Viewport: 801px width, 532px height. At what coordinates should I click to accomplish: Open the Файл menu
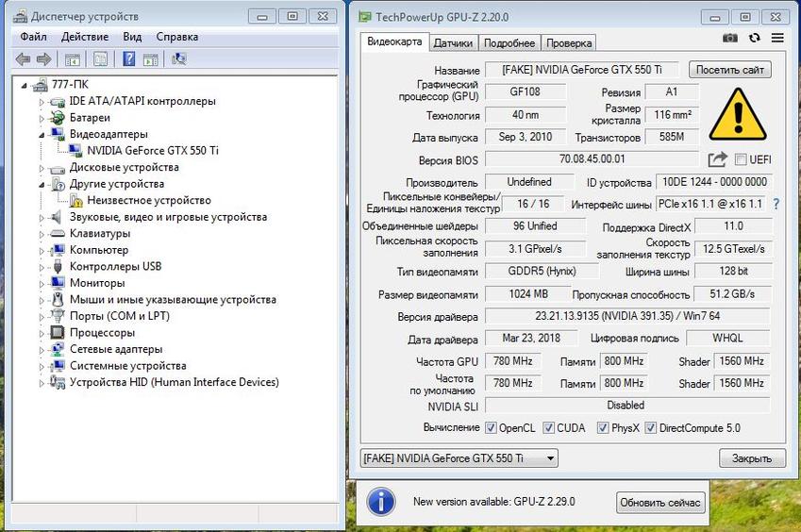tap(33, 38)
